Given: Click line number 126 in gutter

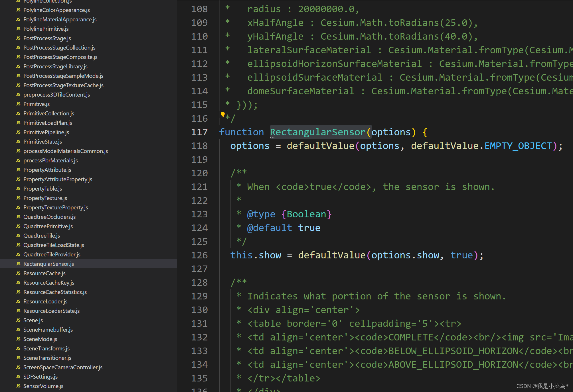Looking at the screenshot, I should 199,255.
